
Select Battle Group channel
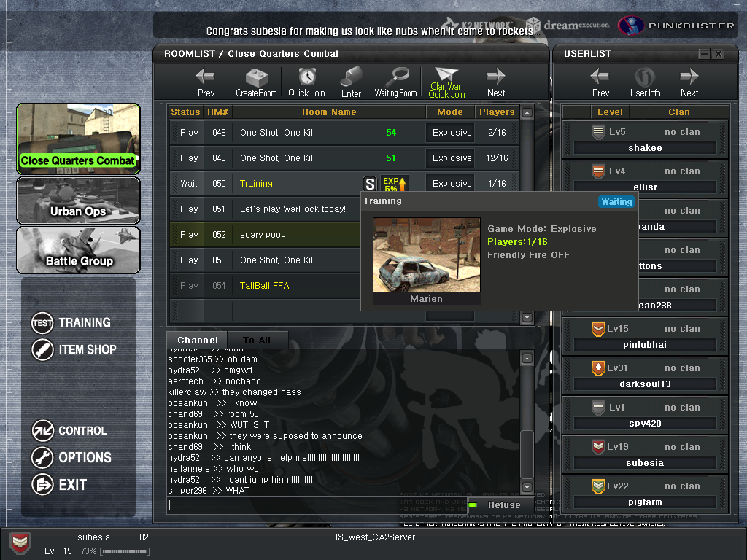click(78, 250)
